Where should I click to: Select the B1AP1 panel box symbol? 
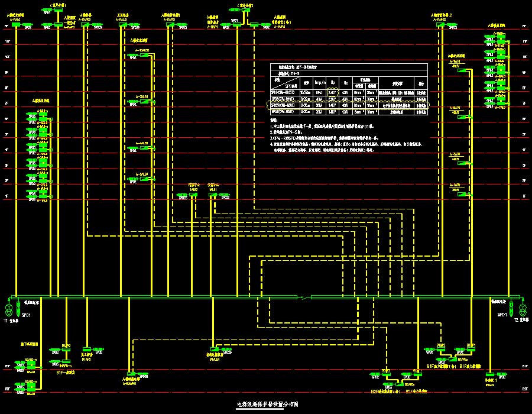click(x=471, y=349)
